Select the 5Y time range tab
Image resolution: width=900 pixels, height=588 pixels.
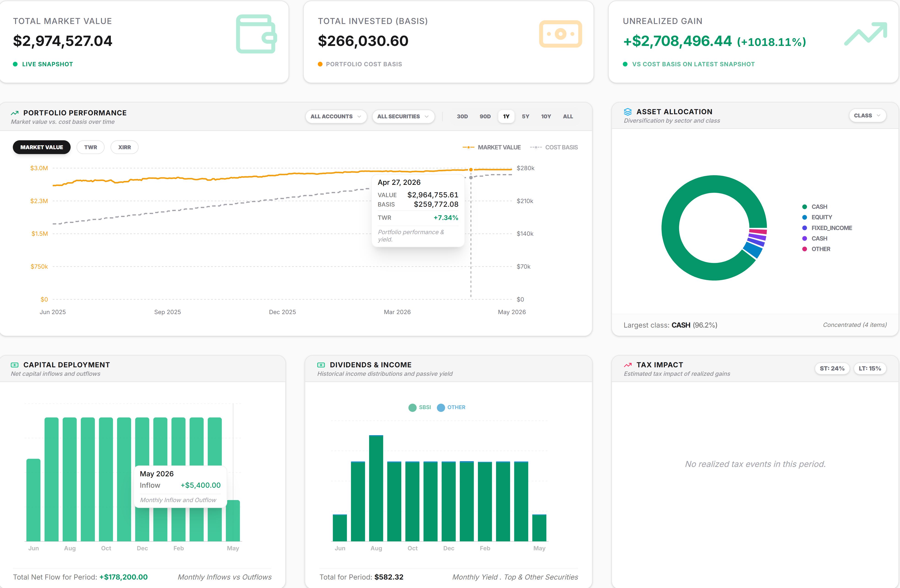pyautogui.click(x=525, y=117)
